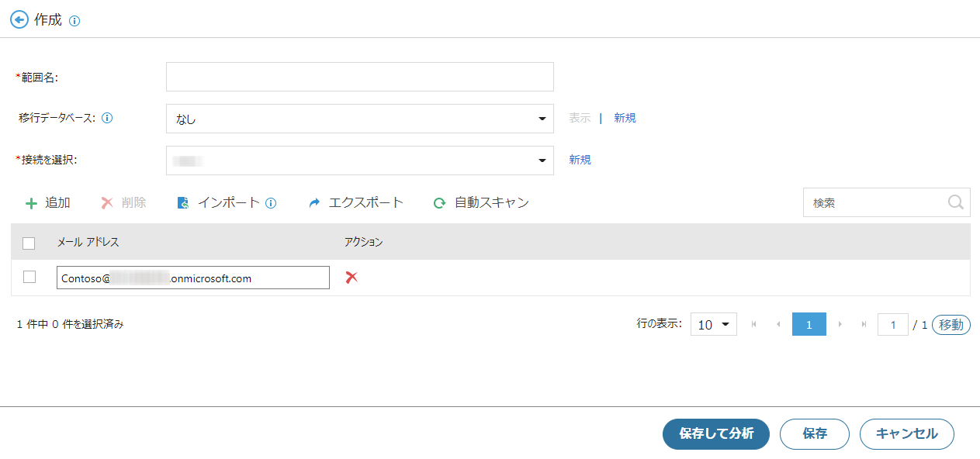
Task: Expand the 接続を選択 dropdown
Action: pyautogui.click(x=360, y=160)
